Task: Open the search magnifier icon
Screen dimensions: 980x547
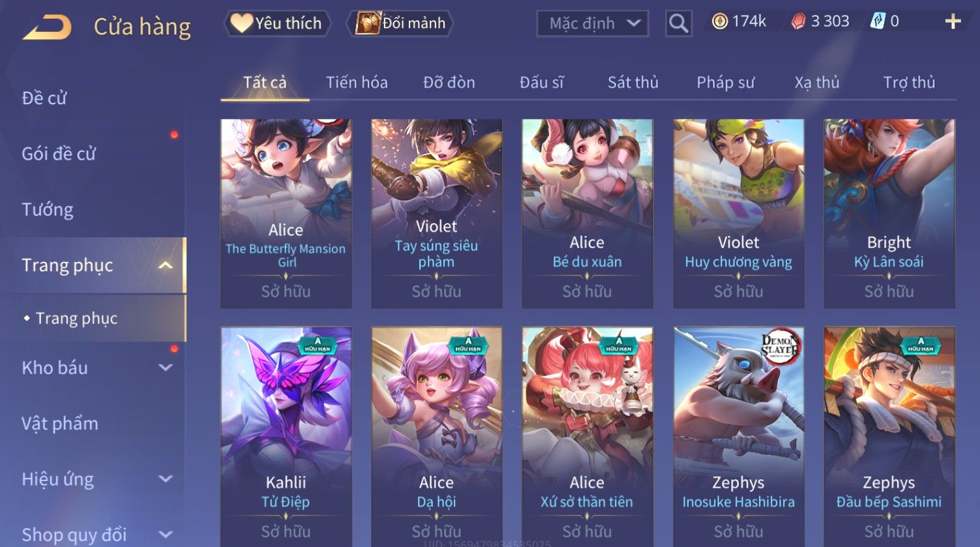Action: point(679,23)
